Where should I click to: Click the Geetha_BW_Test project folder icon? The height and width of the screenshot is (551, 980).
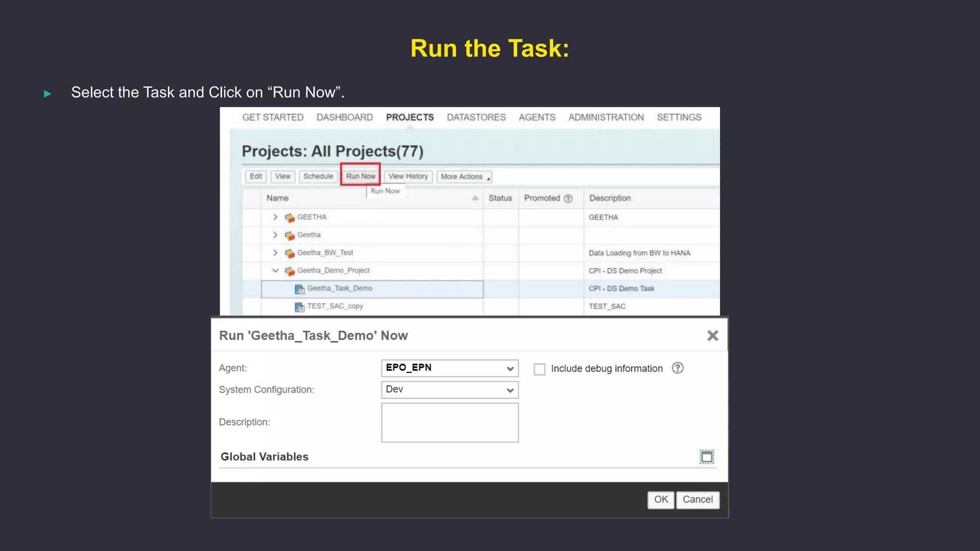click(290, 253)
